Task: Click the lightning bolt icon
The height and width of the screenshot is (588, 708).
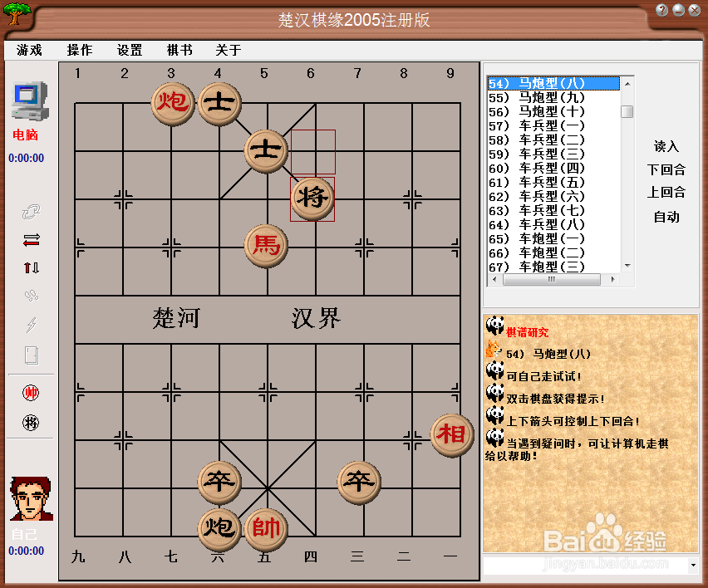Action: pyautogui.click(x=31, y=324)
